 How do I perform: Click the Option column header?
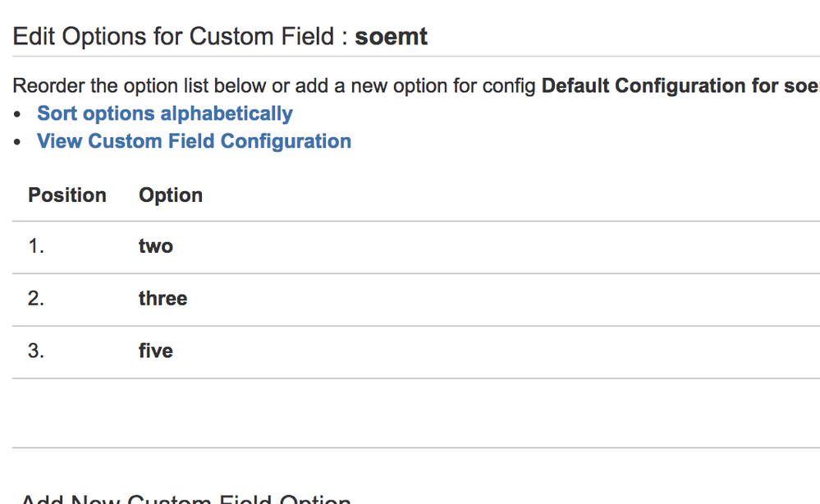[171, 195]
